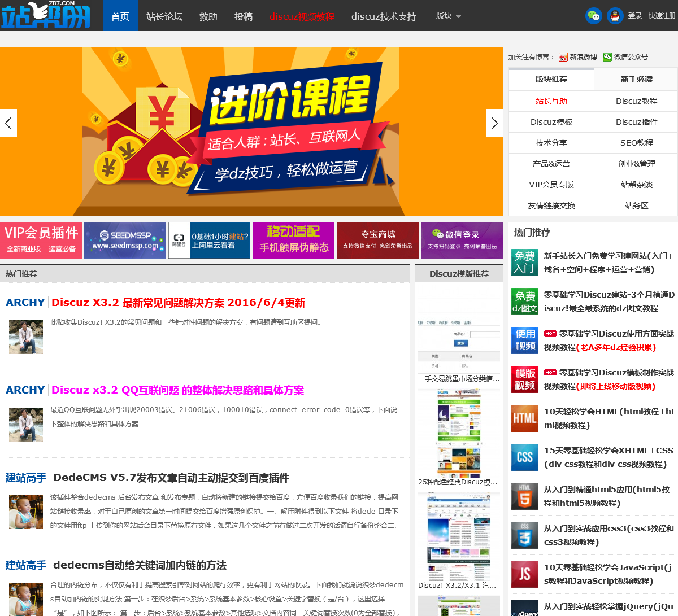Open the CSS3 course icon

coord(524,535)
